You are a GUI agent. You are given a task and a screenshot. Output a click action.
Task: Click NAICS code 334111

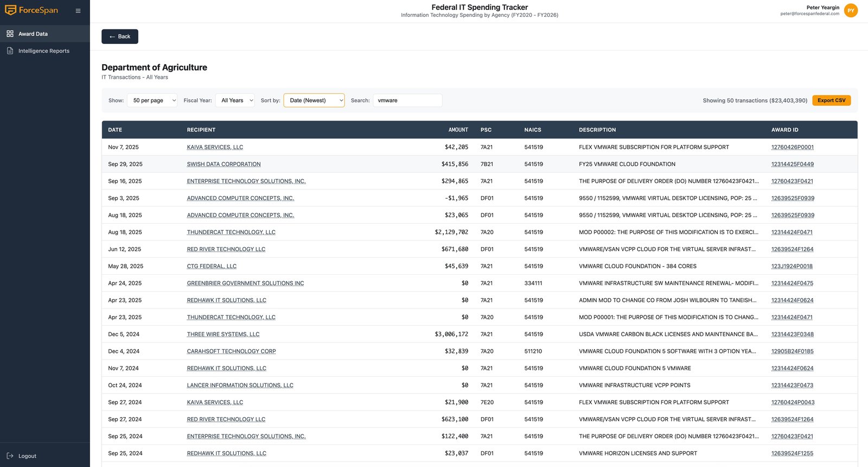(533, 283)
